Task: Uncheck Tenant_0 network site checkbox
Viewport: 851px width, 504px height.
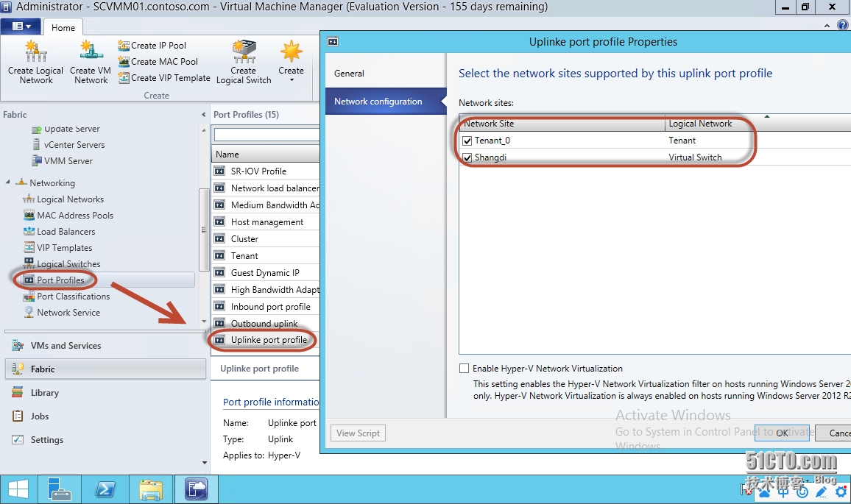Action: (467, 141)
